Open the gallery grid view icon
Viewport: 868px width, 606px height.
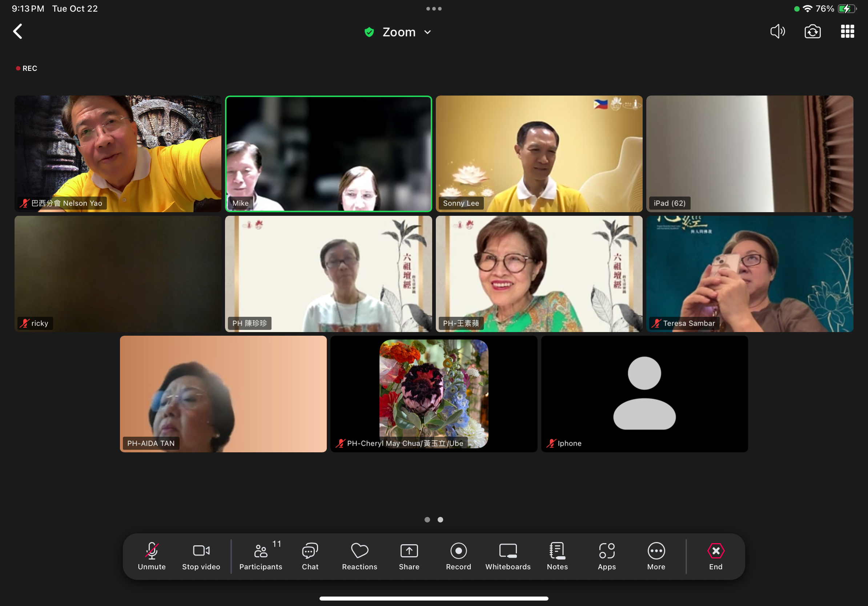(x=847, y=31)
